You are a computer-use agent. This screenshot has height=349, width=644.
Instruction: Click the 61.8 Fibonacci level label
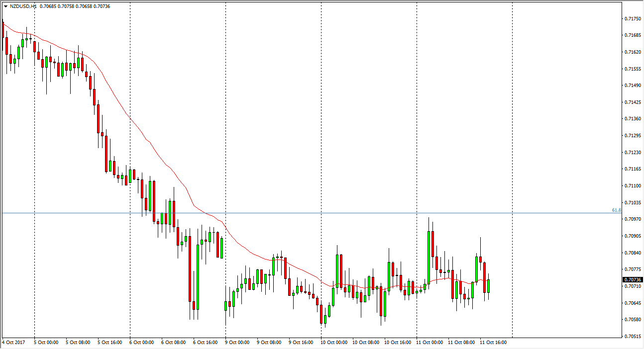tap(616, 210)
